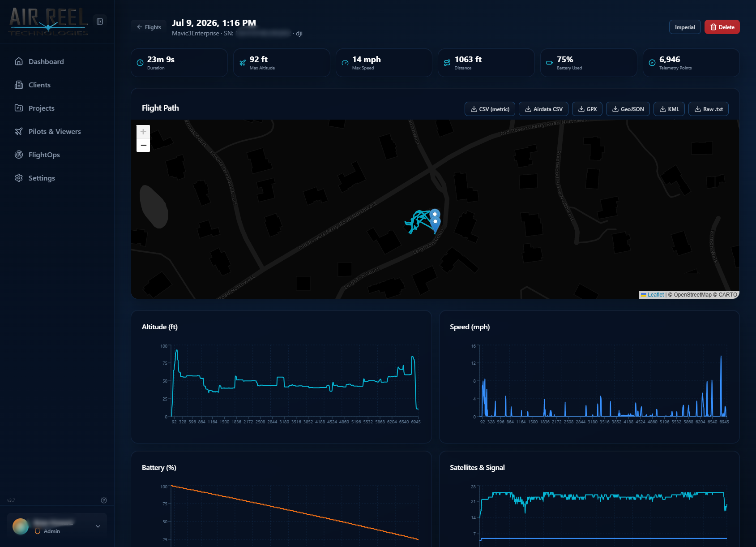
Task: Click the clock icon on Duration card
Action: [x=140, y=63]
